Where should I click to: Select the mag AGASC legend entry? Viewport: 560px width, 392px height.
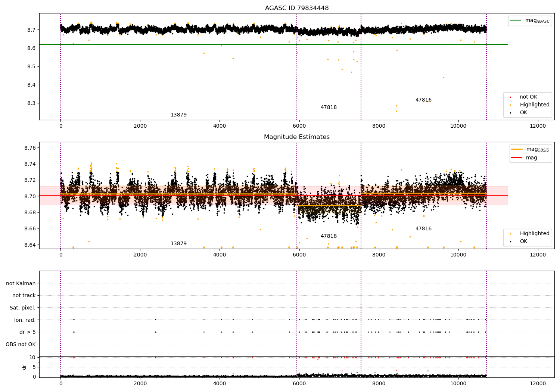pyautogui.click(x=530, y=21)
